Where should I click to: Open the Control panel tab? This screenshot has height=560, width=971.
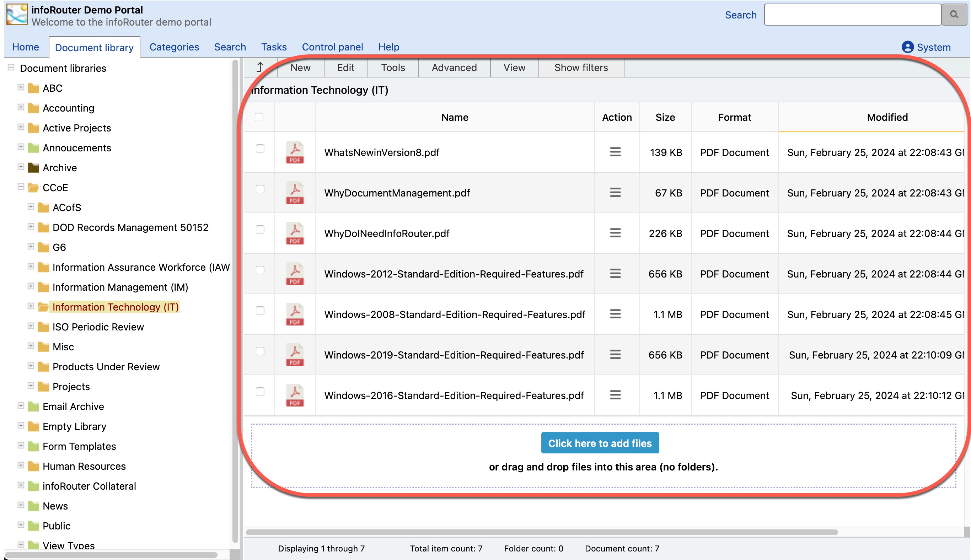[x=332, y=47]
